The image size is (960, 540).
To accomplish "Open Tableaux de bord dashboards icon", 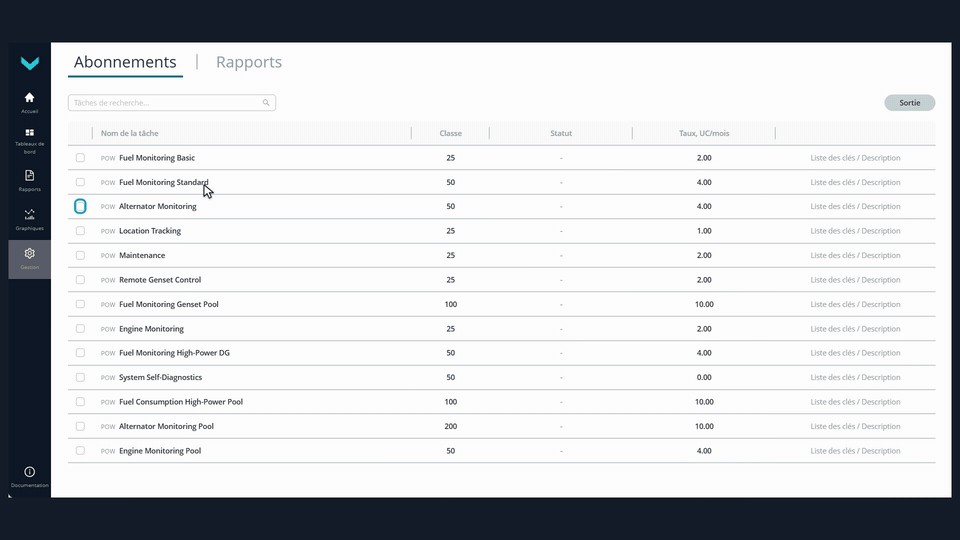I will coord(29,133).
